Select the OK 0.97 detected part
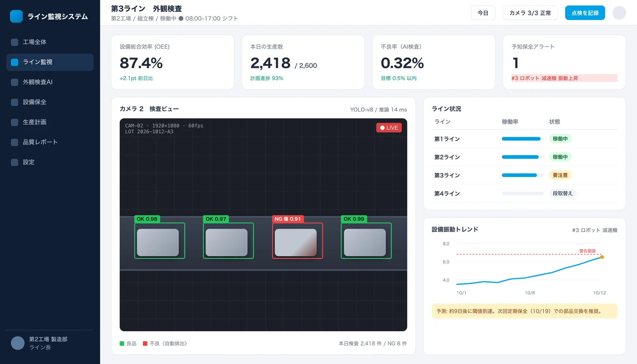The width and height of the screenshot is (637, 364). 228,241
